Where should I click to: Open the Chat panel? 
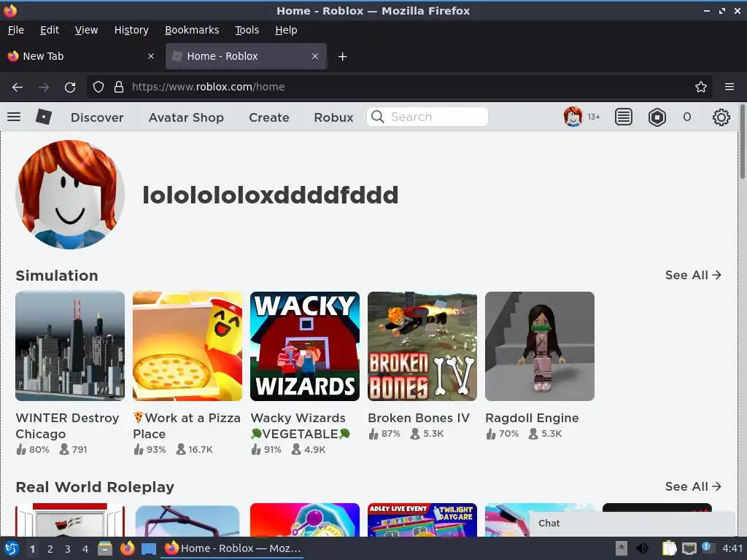point(632,524)
